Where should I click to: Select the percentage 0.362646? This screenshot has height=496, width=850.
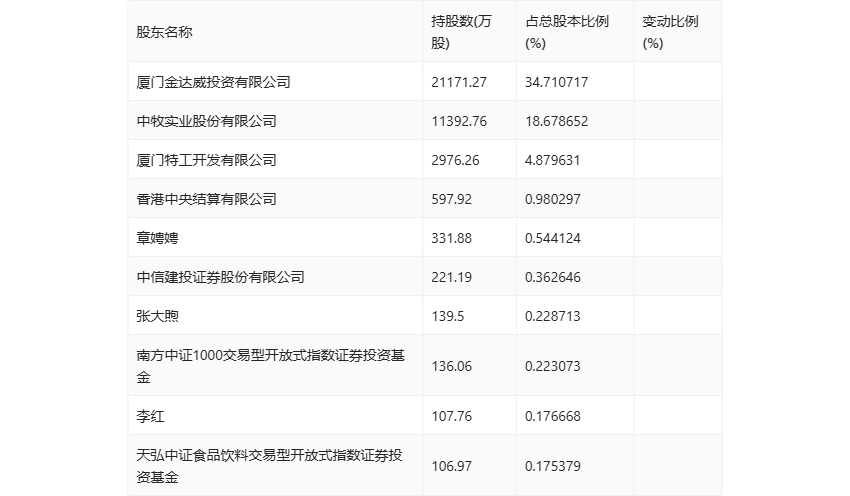click(553, 277)
